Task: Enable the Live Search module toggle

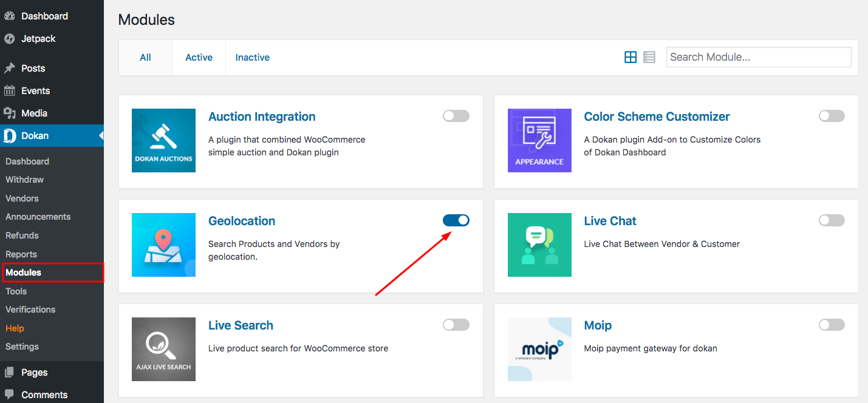Action: (456, 325)
